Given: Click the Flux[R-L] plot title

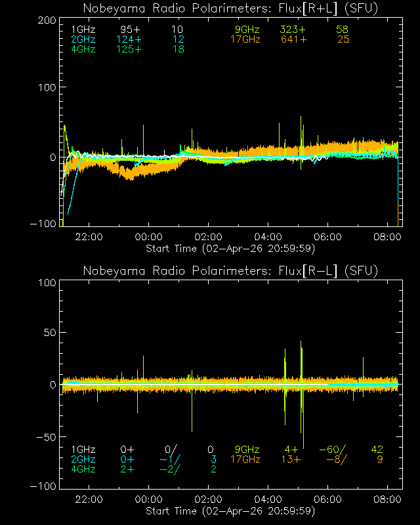Looking at the screenshot, I should [x=230, y=271].
